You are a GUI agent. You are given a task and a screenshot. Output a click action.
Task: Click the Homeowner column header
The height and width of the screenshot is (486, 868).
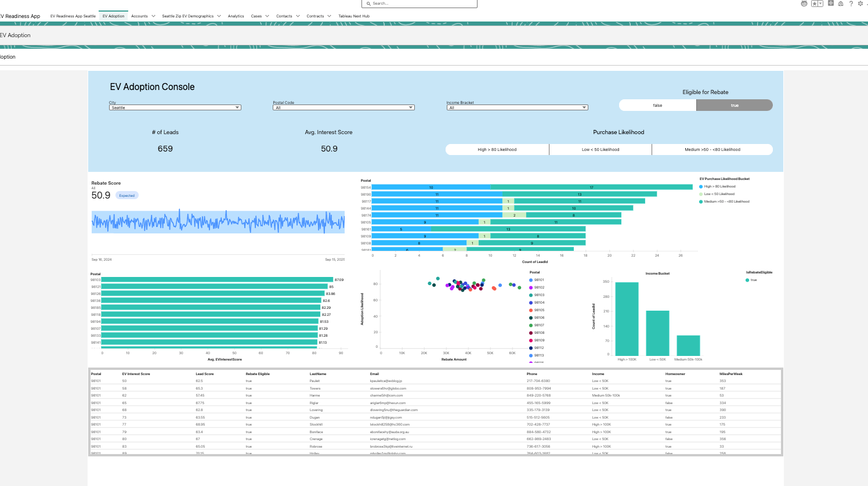tap(675, 374)
